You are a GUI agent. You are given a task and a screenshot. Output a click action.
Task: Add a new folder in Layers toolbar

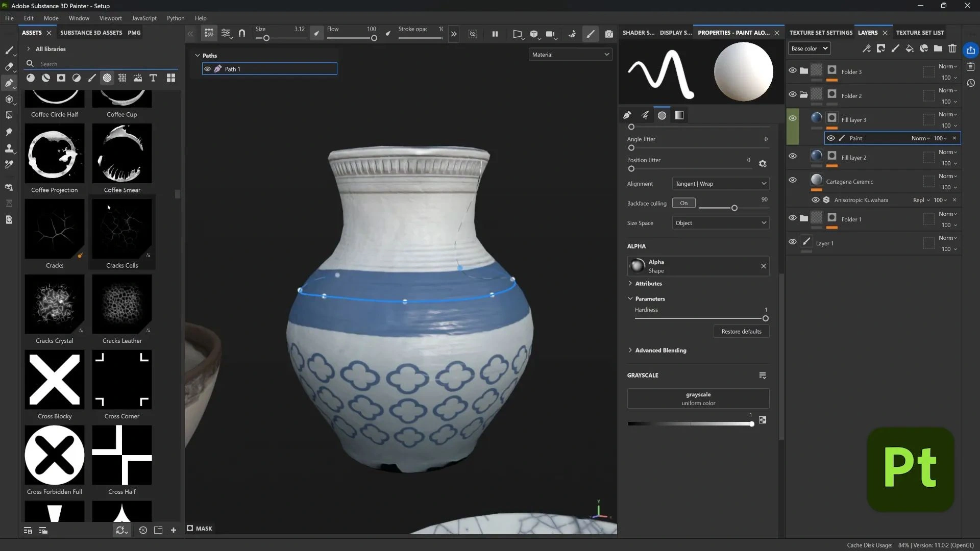click(x=938, y=48)
